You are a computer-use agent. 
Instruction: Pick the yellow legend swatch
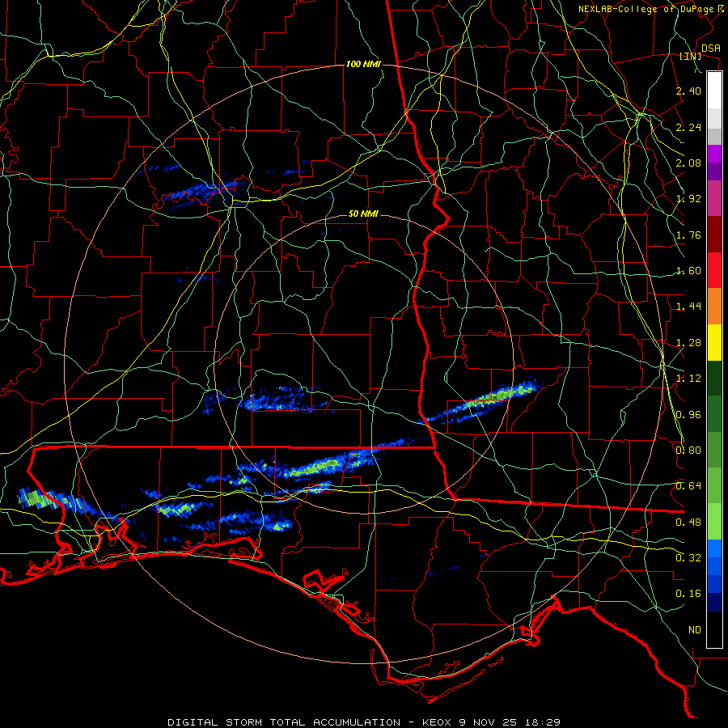pos(714,342)
